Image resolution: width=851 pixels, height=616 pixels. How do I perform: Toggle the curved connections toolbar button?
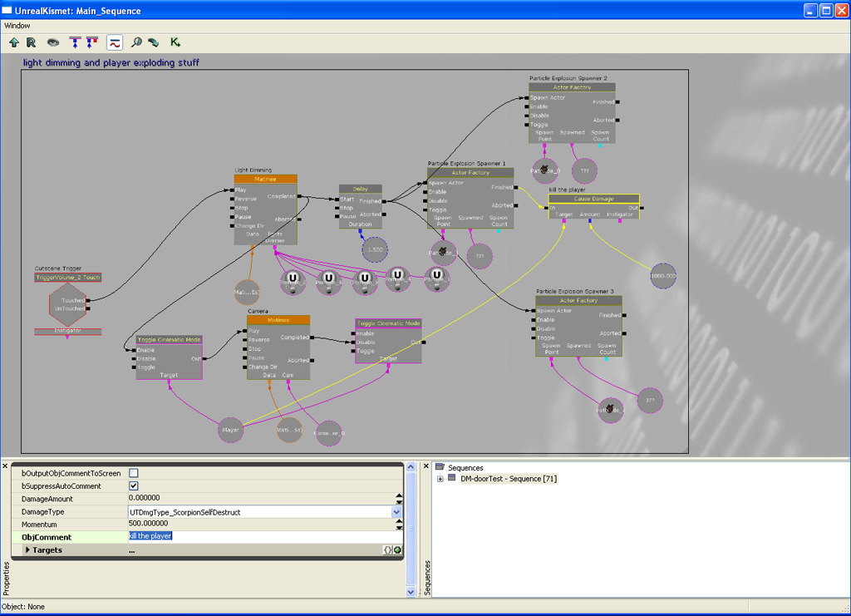point(115,42)
